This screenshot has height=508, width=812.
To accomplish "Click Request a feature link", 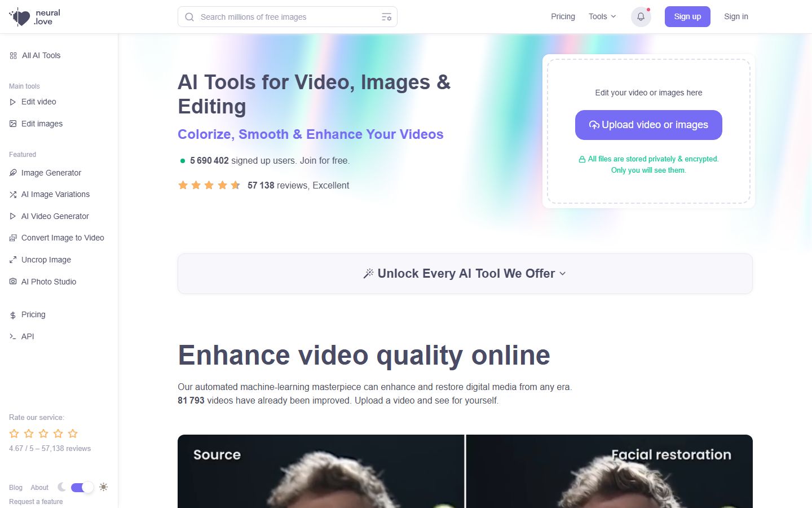I will tap(36, 502).
